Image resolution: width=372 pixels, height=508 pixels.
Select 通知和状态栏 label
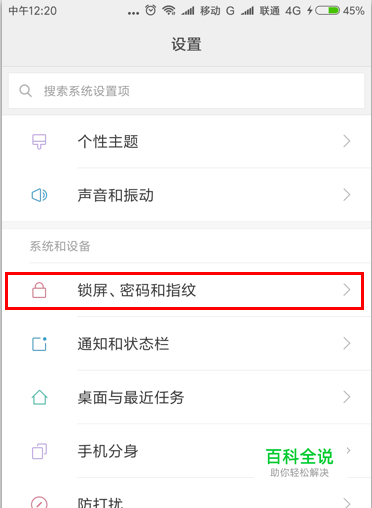pos(123,344)
